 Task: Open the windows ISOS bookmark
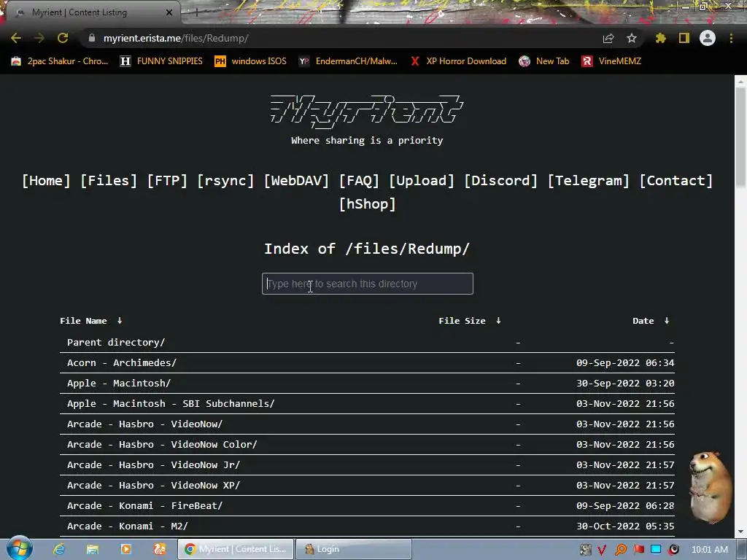tap(251, 61)
